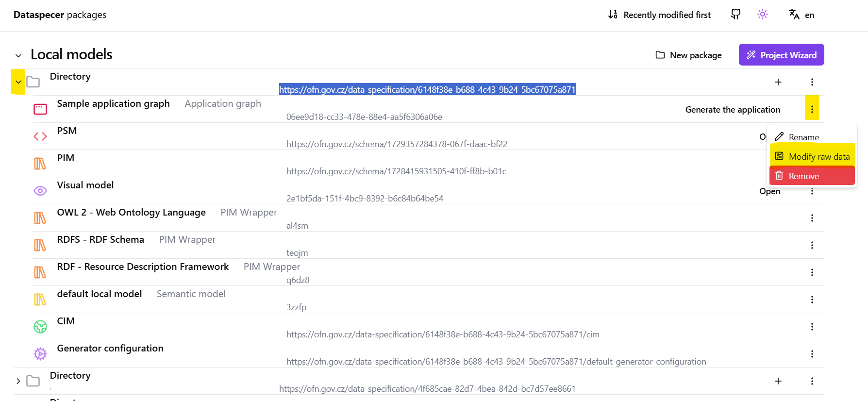The image size is (868, 401).
Task: Open three-dot menu for Sample application graph
Action: 812,109
